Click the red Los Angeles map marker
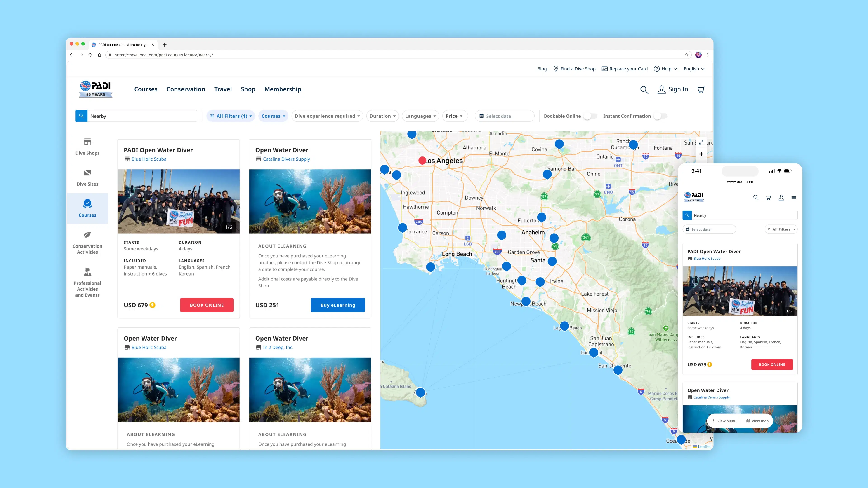This screenshot has height=488, width=868. (x=422, y=161)
